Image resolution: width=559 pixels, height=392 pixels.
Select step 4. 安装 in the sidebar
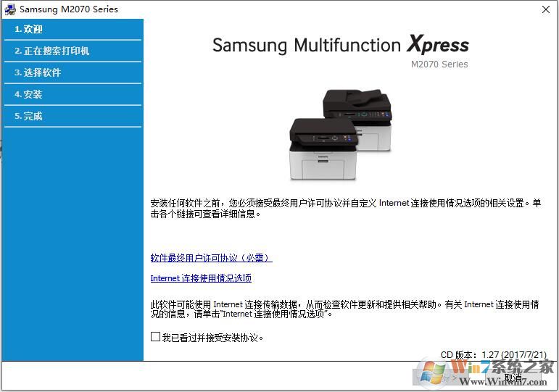pyautogui.click(x=73, y=94)
